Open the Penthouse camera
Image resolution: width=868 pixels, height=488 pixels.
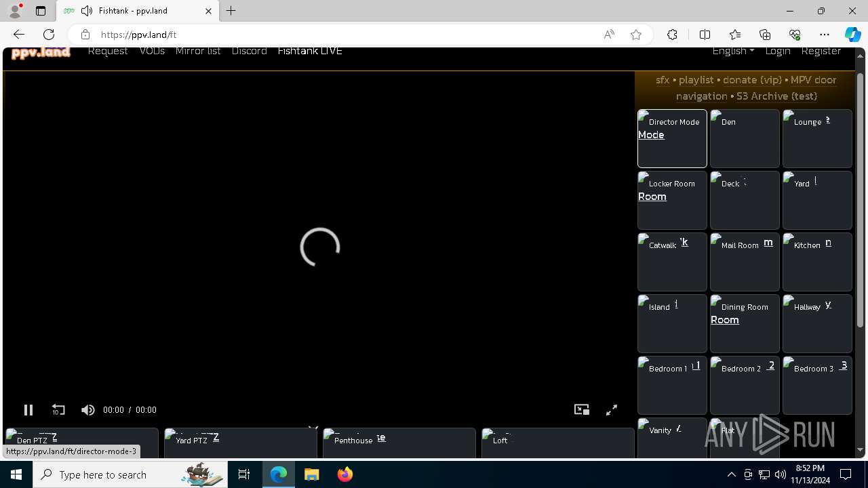pos(399,443)
